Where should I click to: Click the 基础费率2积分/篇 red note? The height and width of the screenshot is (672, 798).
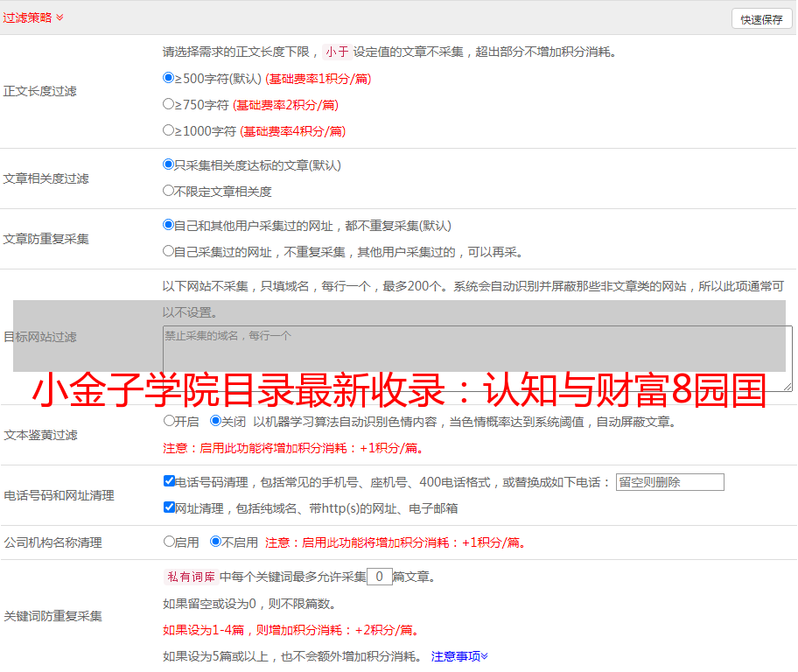pyautogui.click(x=286, y=105)
